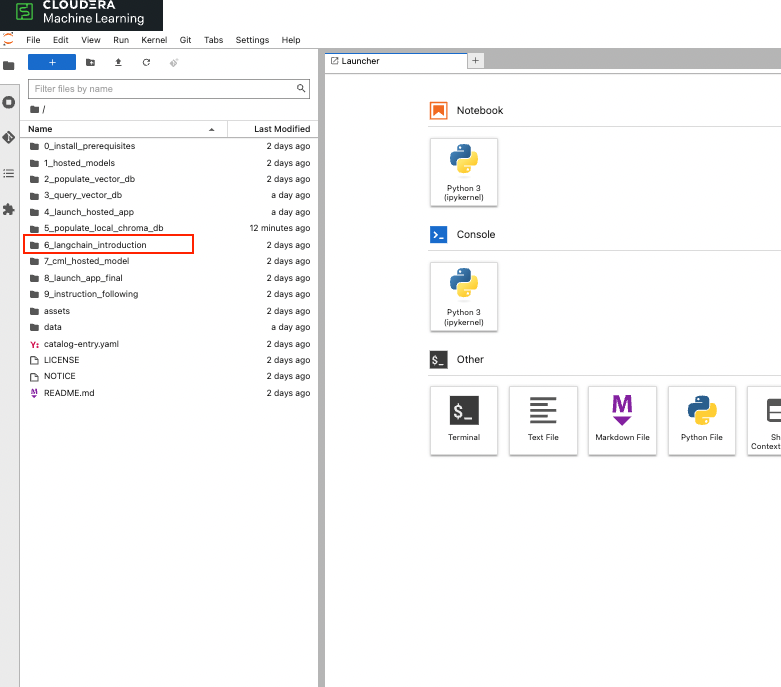Open the File menu

click(33, 40)
